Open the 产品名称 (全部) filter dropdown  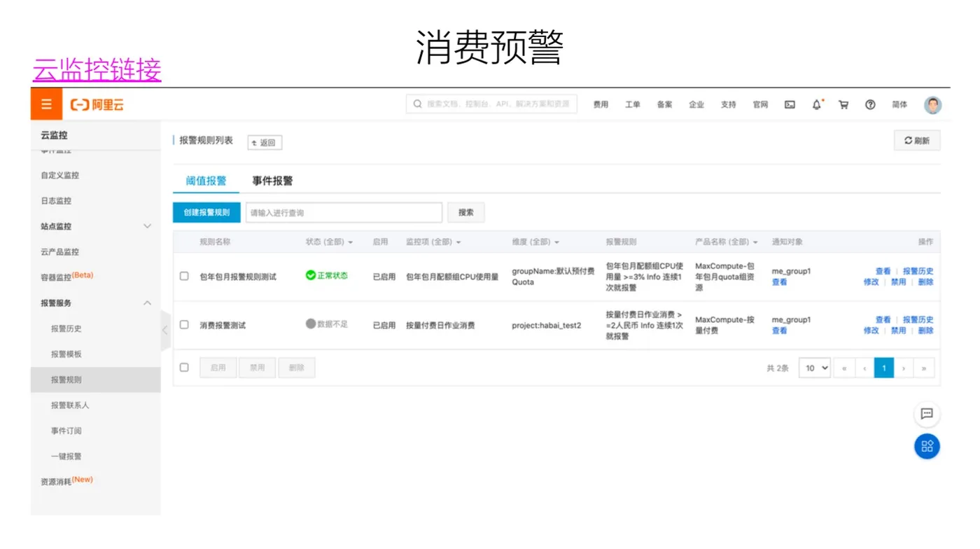pos(727,242)
